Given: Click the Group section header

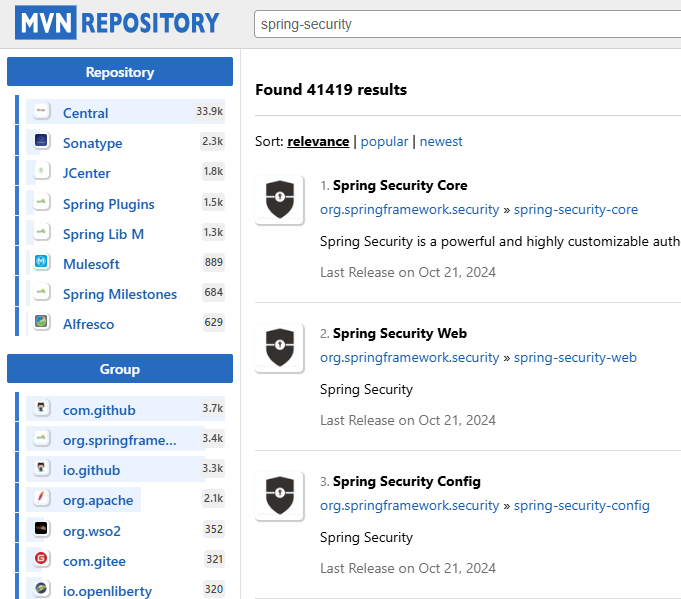Looking at the screenshot, I should tap(120, 368).
